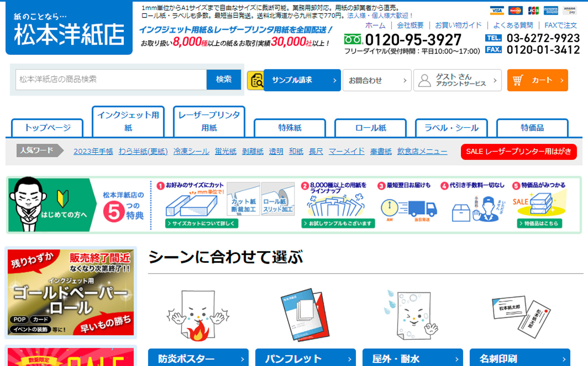The width and height of the screenshot is (588, 366).
Task: Click the Amazon Pay icon
Action: (569, 11)
